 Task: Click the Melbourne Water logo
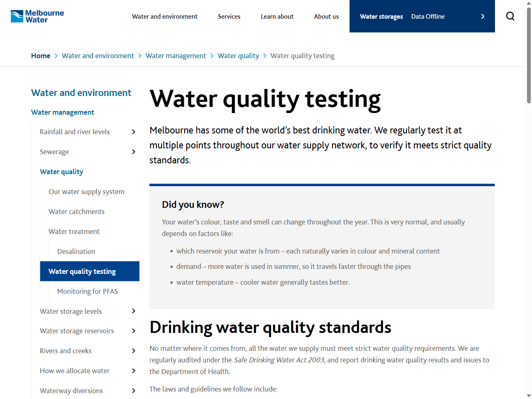point(37,16)
